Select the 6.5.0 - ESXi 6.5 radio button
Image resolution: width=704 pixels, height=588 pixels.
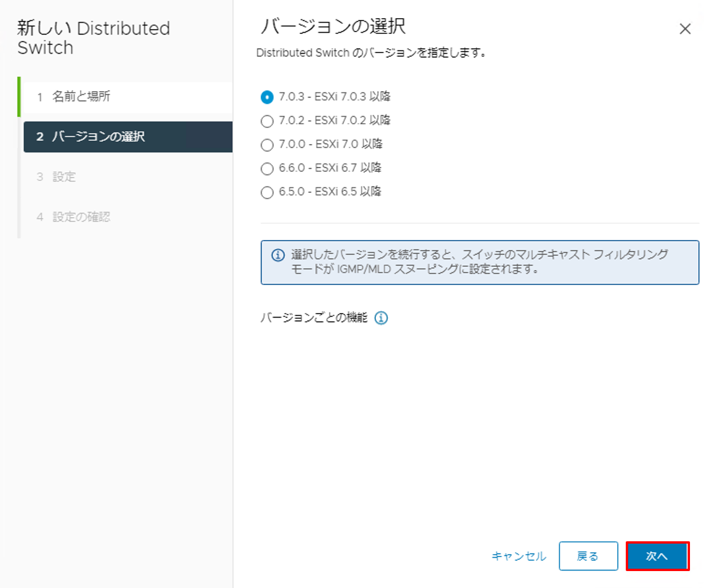coord(267,192)
